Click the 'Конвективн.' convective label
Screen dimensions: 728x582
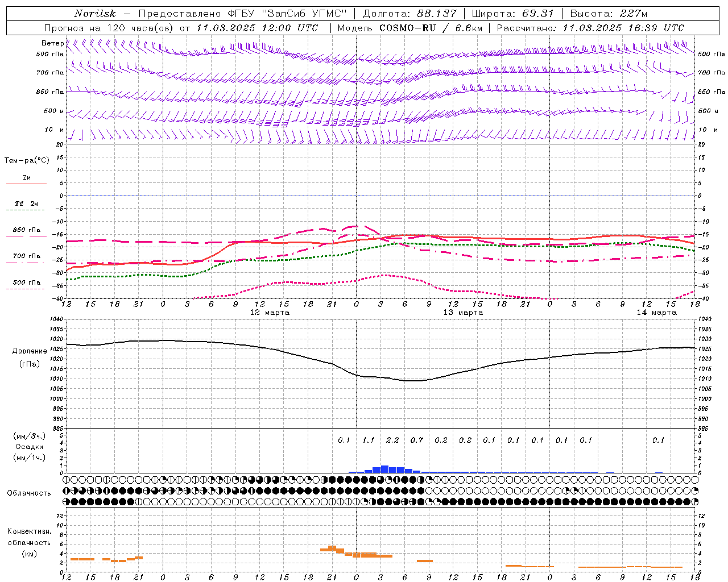[30, 531]
